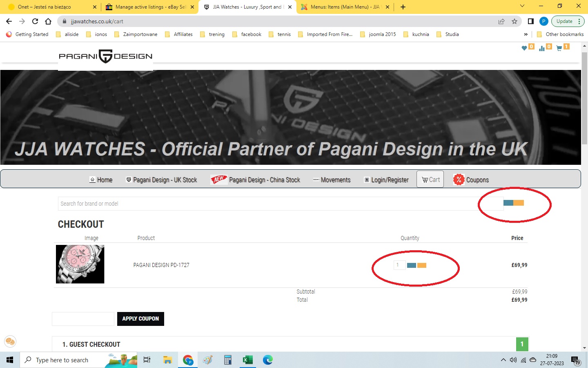This screenshot has width=588, height=368.
Task: Click the Search for brand or model field
Action: (281, 204)
